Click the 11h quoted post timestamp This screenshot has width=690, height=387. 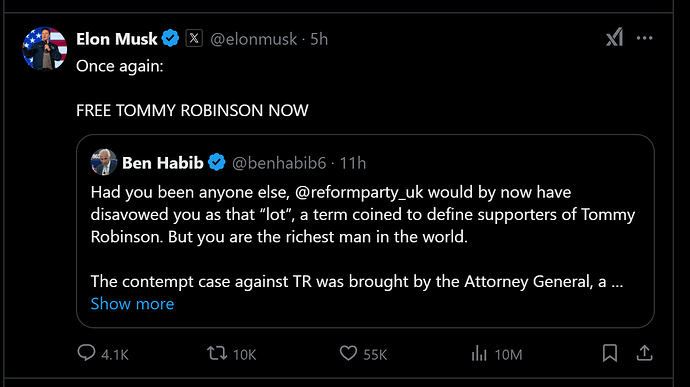(x=353, y=163)
